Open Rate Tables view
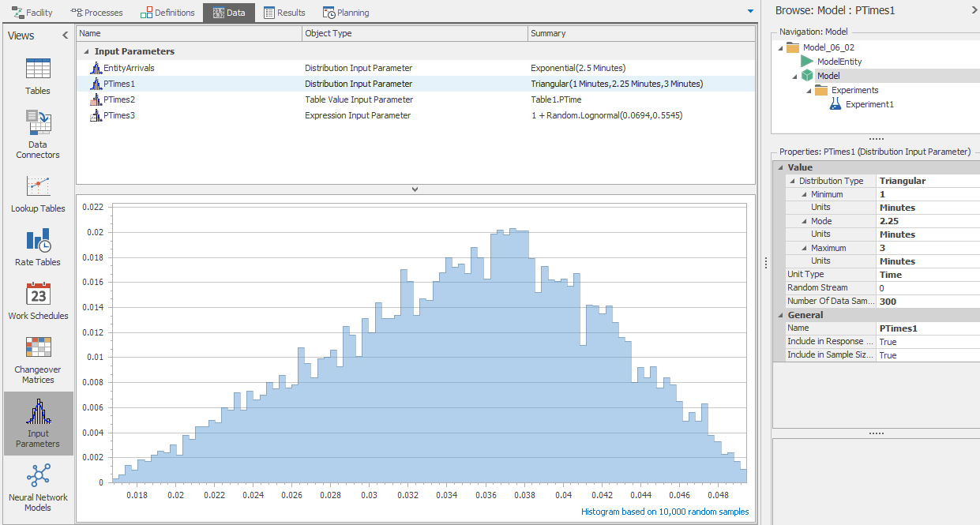Screen dimensions: 980x525 (x=38, y=247)
